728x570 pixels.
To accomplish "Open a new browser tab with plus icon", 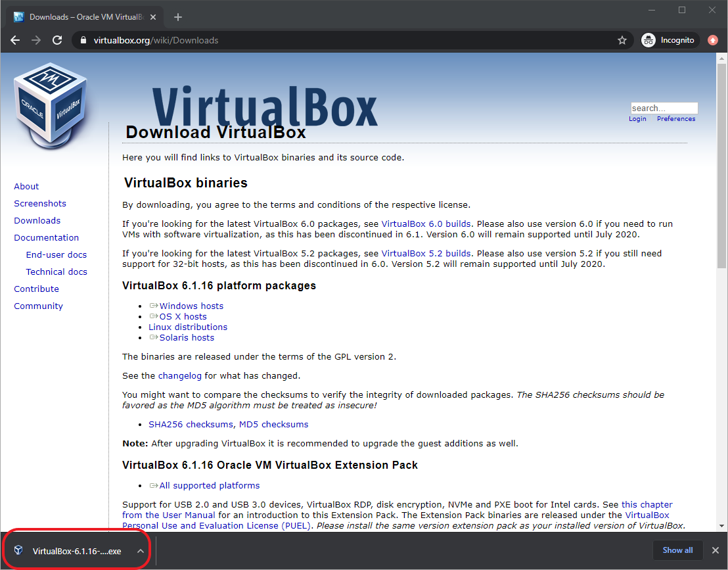I will (x=177, y=17).
